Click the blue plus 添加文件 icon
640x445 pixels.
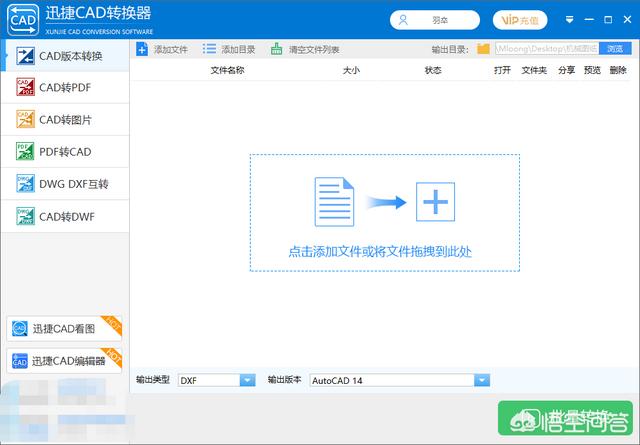pos(142,49)
